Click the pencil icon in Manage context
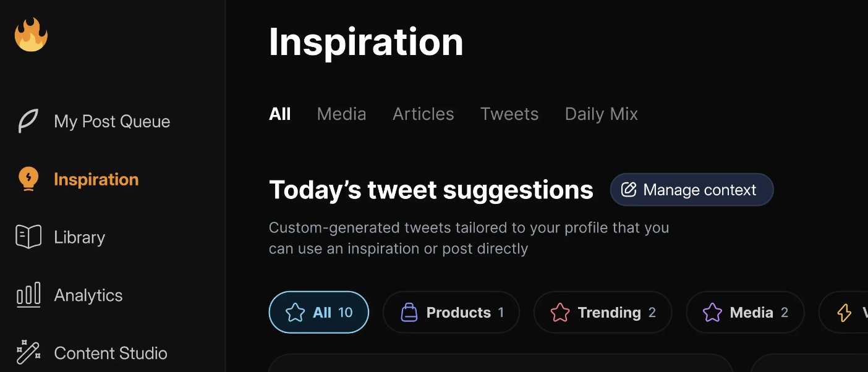This screenshot has width=868, height=372. point(629,190)
